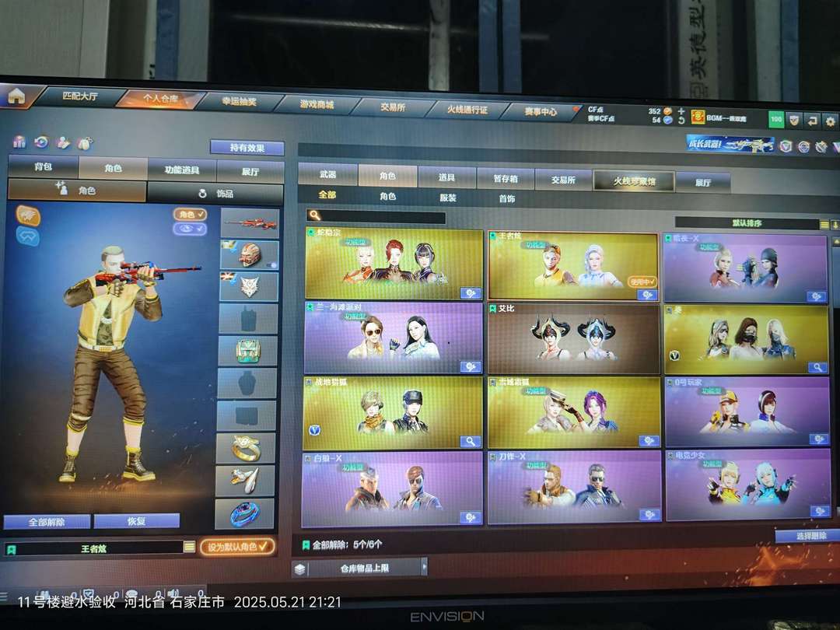Click the magnifier icon on the 战地猎狐 card
This screenshot has width=840, height=630.
[471, 442]
